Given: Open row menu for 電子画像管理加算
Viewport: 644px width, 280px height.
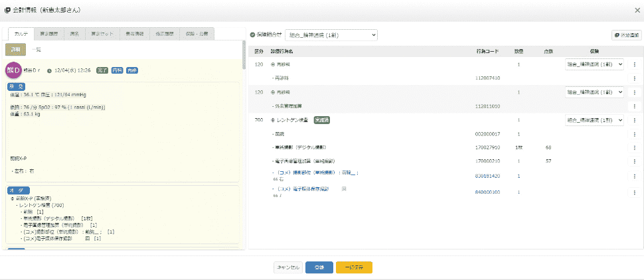Looking at the screenshot, I should click(x=634, y=161).
